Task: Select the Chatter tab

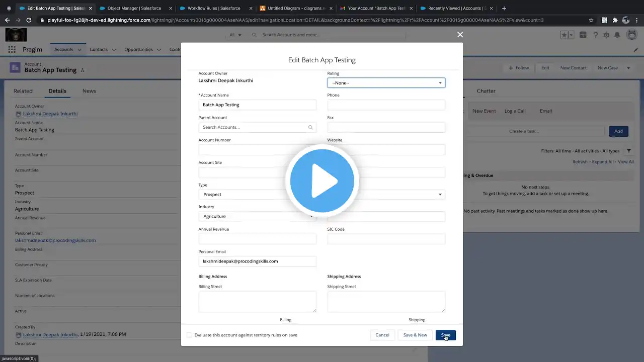Action: coord(486,91)
